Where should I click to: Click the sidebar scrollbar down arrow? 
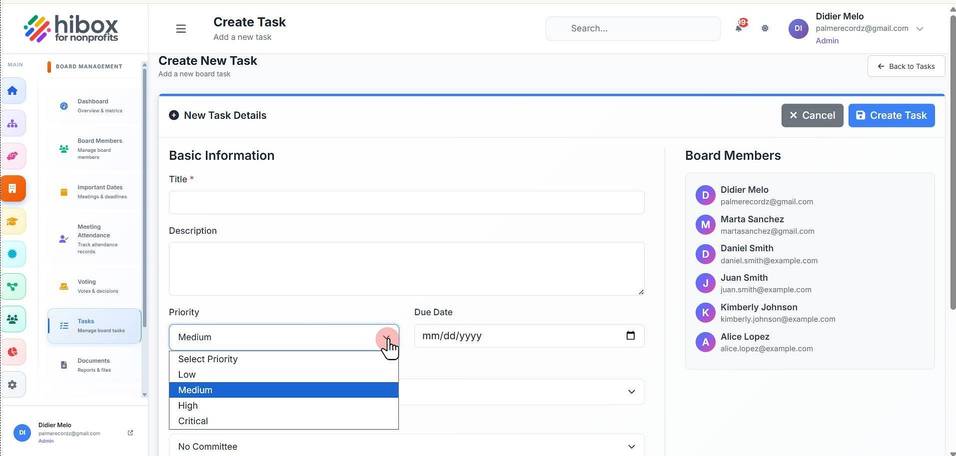[144, 394]
